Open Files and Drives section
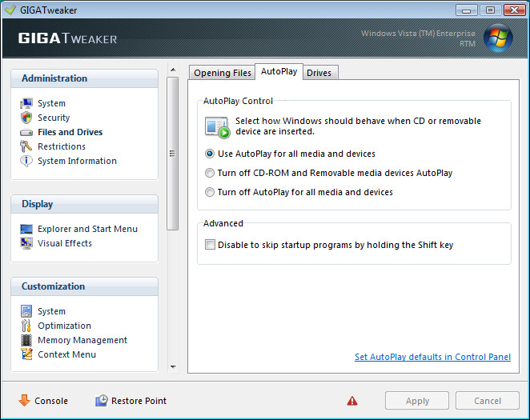Viewport: 530px width, 420px height. (x=70, y=132)
